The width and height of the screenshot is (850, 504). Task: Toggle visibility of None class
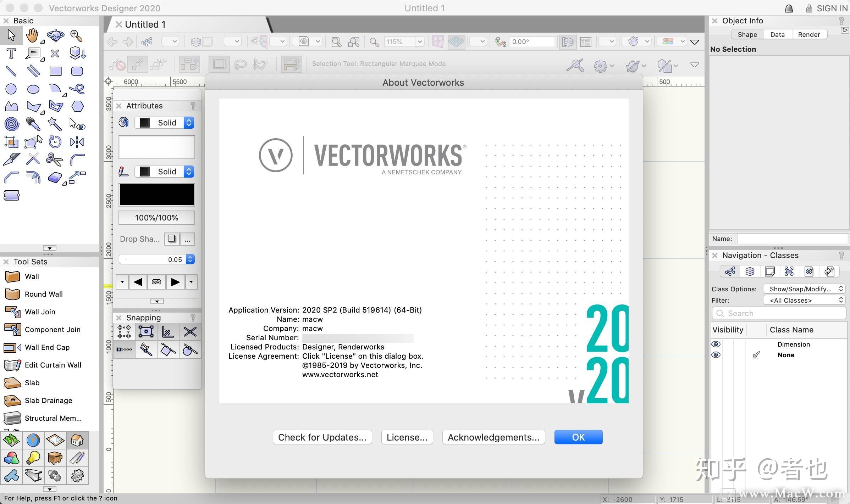point(716,355)
